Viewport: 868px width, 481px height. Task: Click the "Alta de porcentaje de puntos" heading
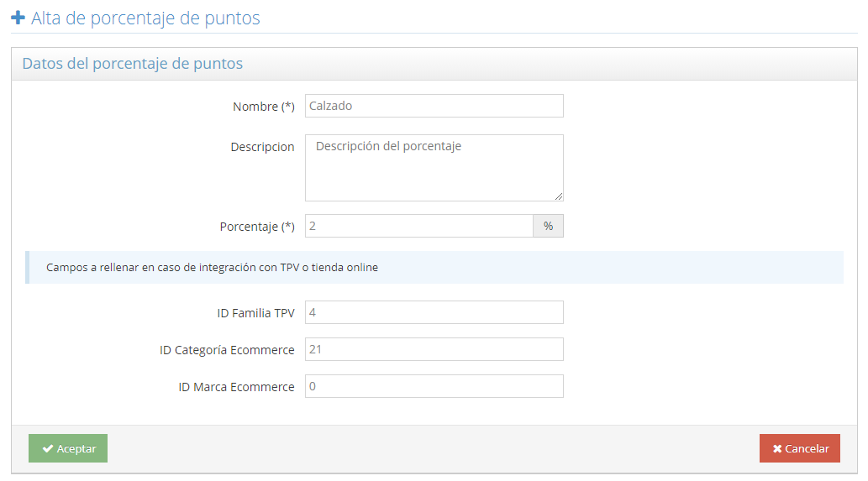click(145, 18)
